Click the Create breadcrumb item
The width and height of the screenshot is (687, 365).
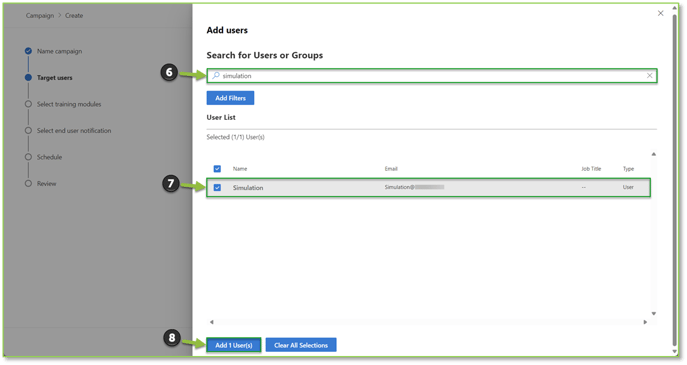(74, 15)
